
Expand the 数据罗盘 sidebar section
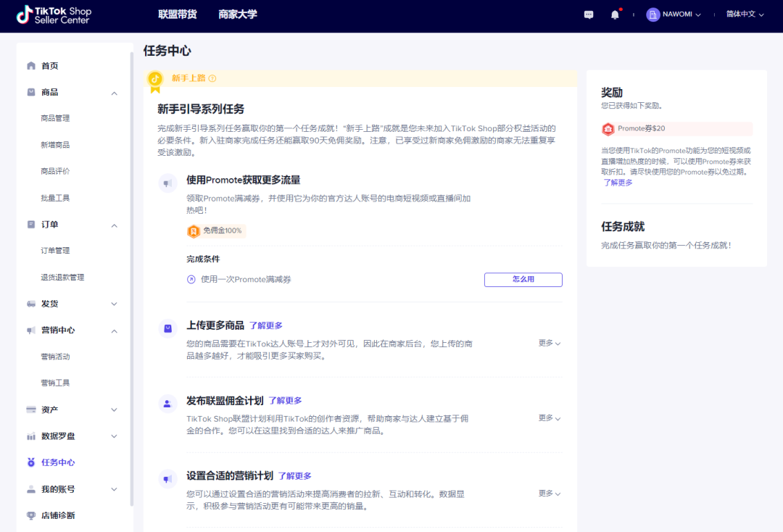tap(114, 436)
